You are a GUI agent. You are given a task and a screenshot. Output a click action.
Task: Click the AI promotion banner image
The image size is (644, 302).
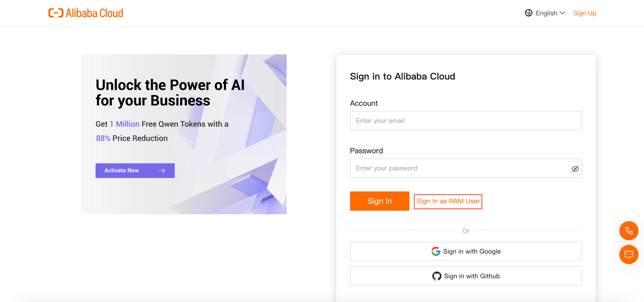click(184, 134)
